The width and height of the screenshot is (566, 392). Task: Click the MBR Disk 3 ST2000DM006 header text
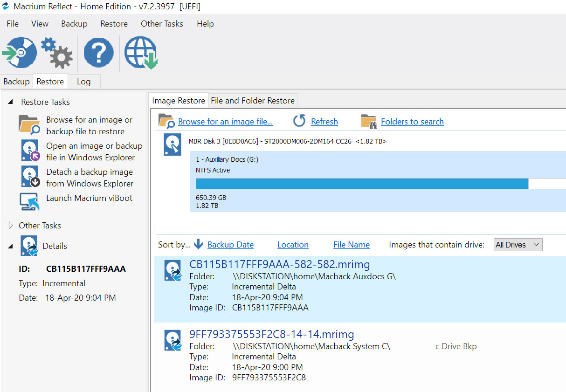pyautogui.click(x=287, y=141)
